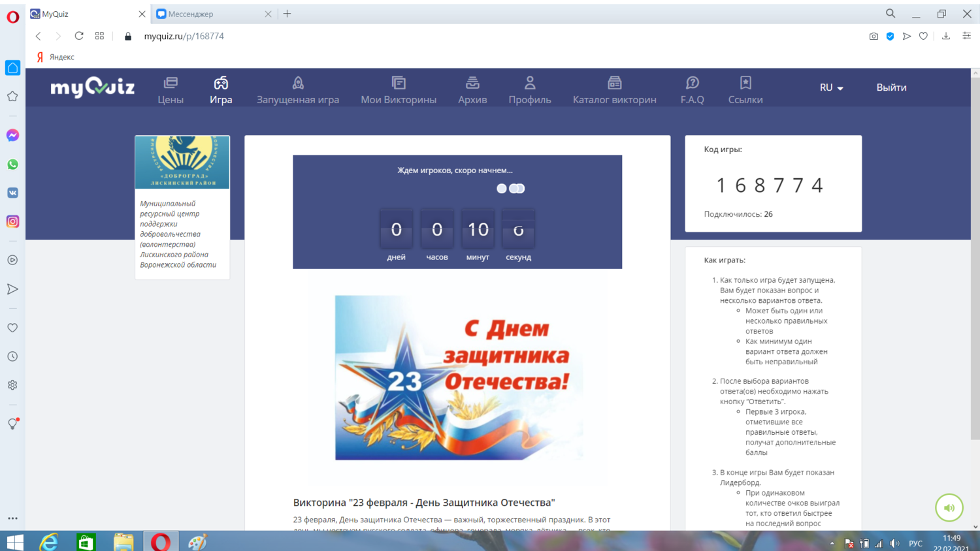Viewport: 980px width, 551px height.
Task: Open Каталог викторин page
Action: [614, 90]
